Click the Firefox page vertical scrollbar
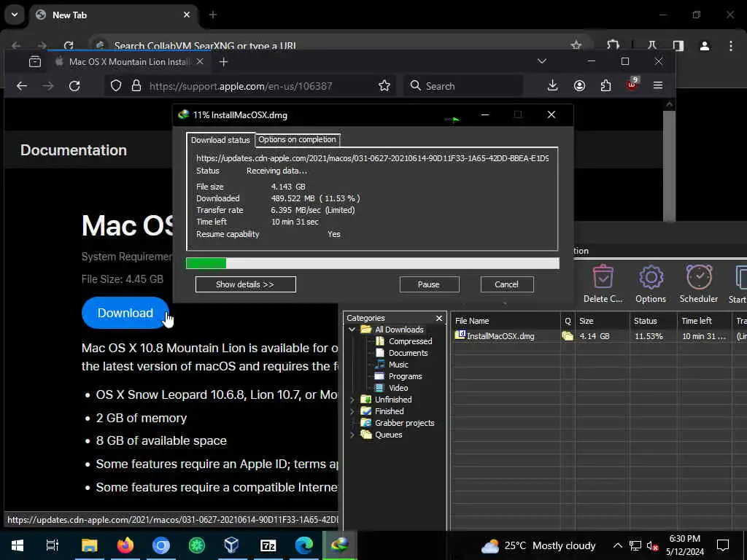This screenshot has height=560, width=747. pyautogui.click(x=670, y=167)
